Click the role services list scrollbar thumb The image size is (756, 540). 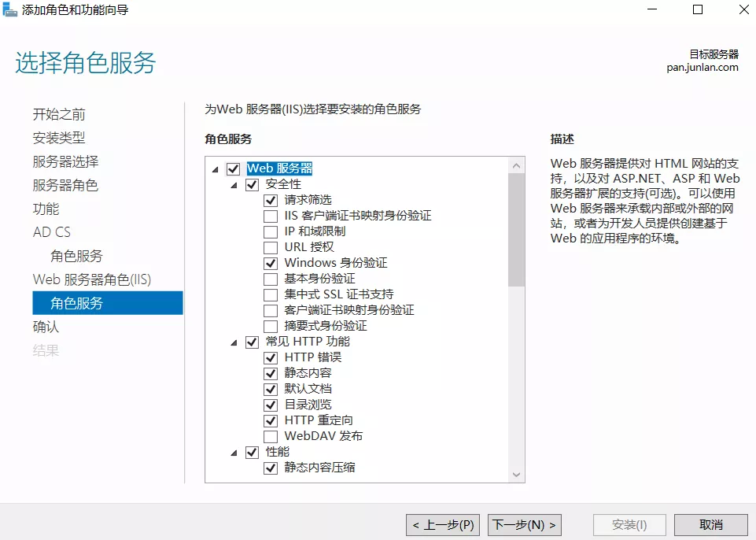coord(516,230)
